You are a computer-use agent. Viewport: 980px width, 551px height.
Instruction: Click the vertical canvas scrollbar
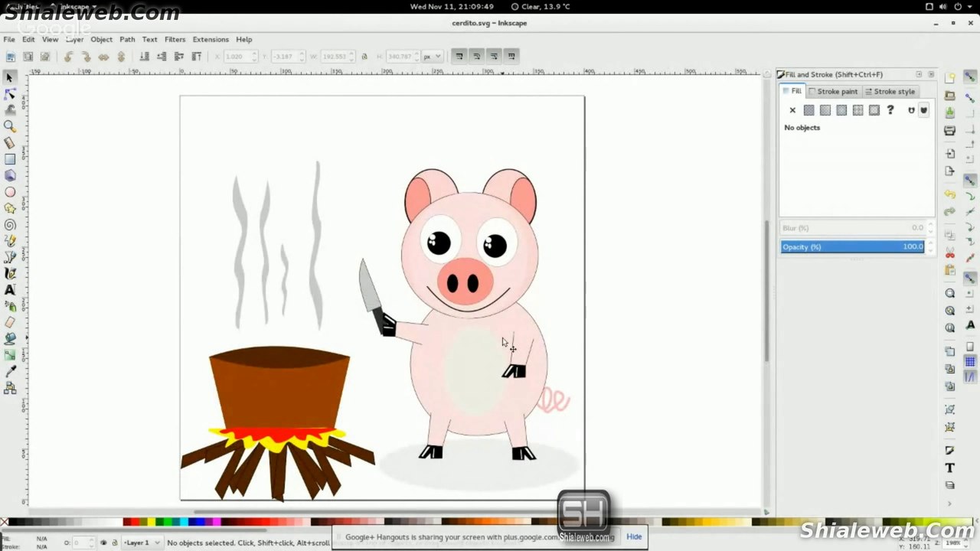point(766,291)
